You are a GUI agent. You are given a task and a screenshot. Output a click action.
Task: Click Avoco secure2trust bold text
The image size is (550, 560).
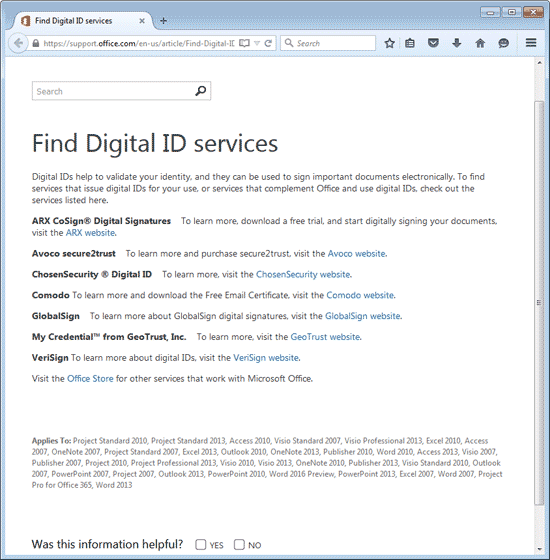[74, 254]
